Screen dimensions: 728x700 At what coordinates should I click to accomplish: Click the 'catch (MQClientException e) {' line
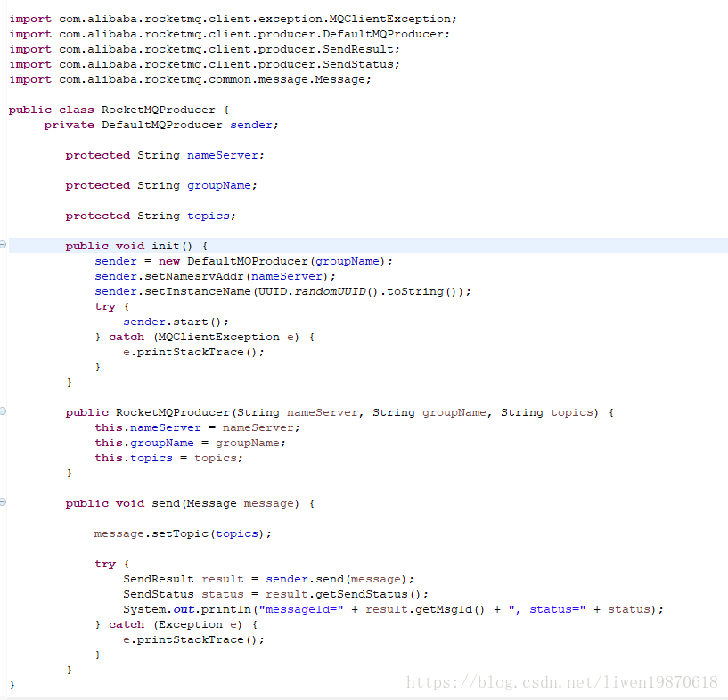pyautogui.click(x=205, y=337)
